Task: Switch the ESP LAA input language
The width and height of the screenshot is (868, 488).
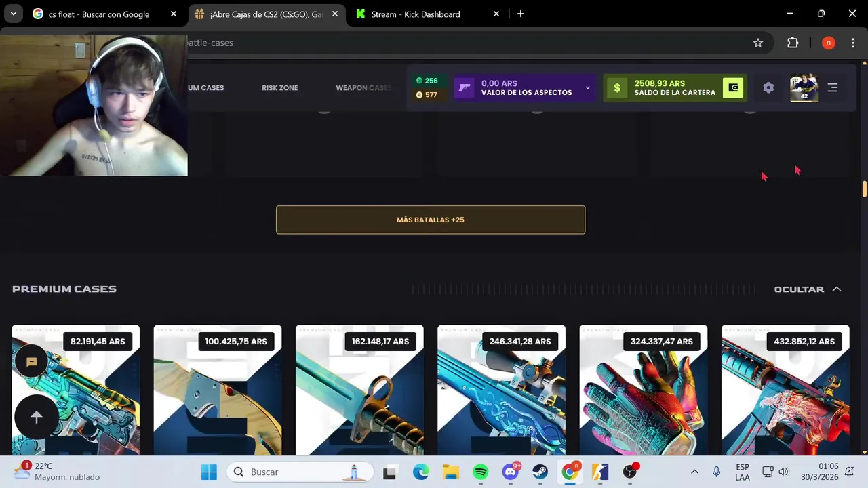Action: 743,472
